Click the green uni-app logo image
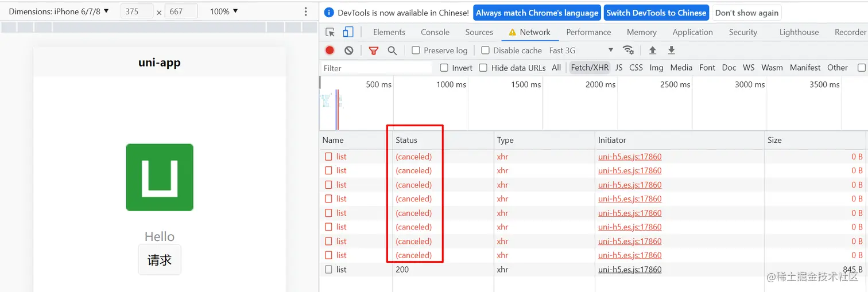This screenshot has height=292, width=868. click(160, 177)
